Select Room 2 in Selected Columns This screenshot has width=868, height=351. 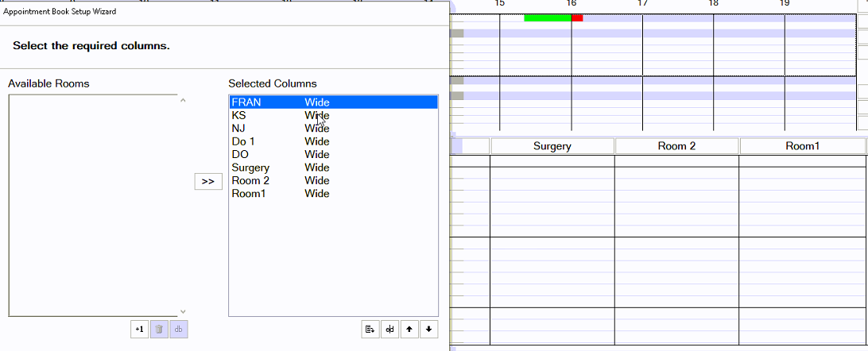click(250, 180)
